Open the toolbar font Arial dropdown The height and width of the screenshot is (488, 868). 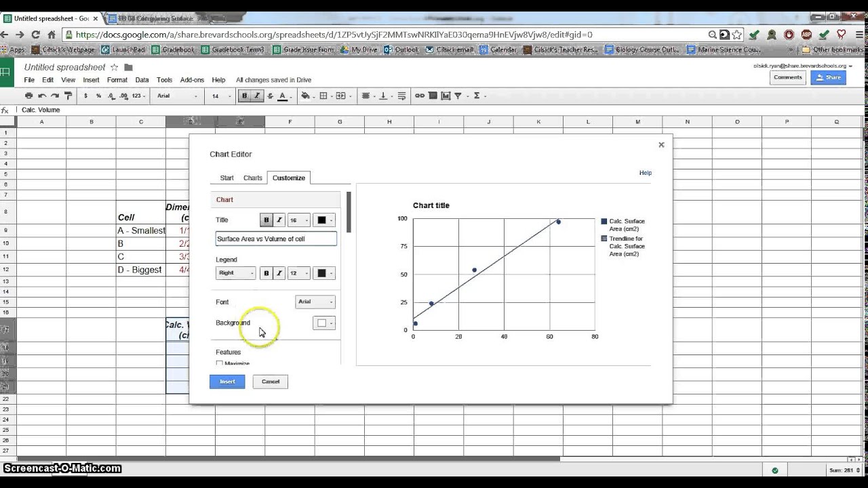[177, 96]
